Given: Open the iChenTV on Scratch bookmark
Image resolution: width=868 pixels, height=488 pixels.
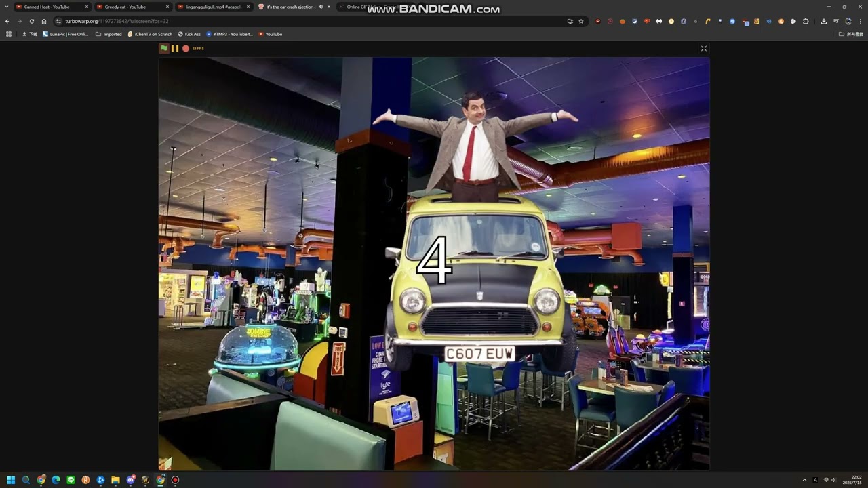Looking at the screenshot, I should (x=150, y=34).
